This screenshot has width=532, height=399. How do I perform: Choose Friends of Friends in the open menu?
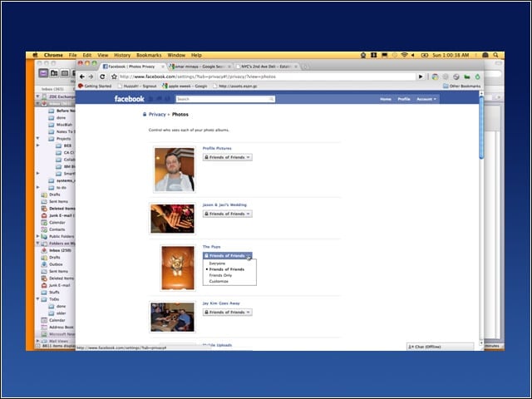coord(227,269)
